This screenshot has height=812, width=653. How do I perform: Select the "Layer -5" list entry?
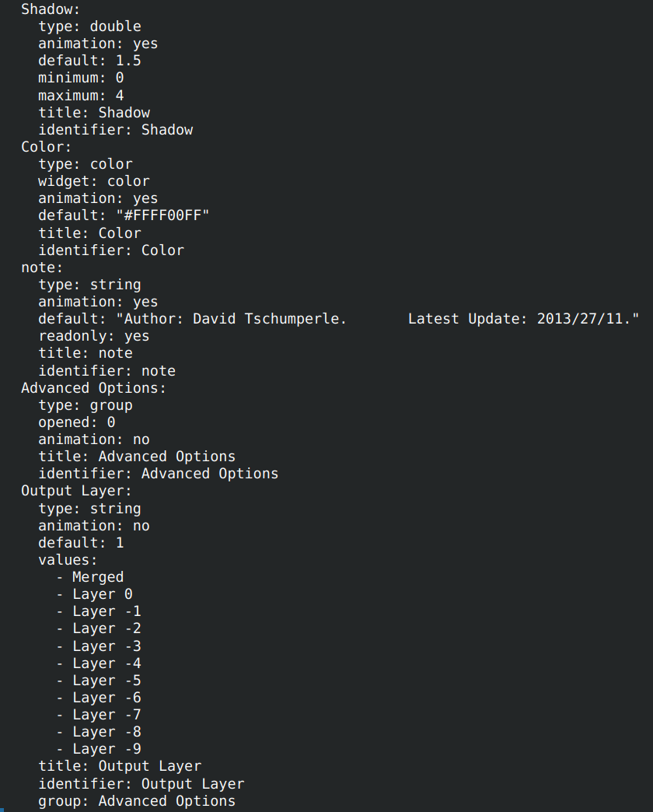pyautogui.click(x=107, y=681)
